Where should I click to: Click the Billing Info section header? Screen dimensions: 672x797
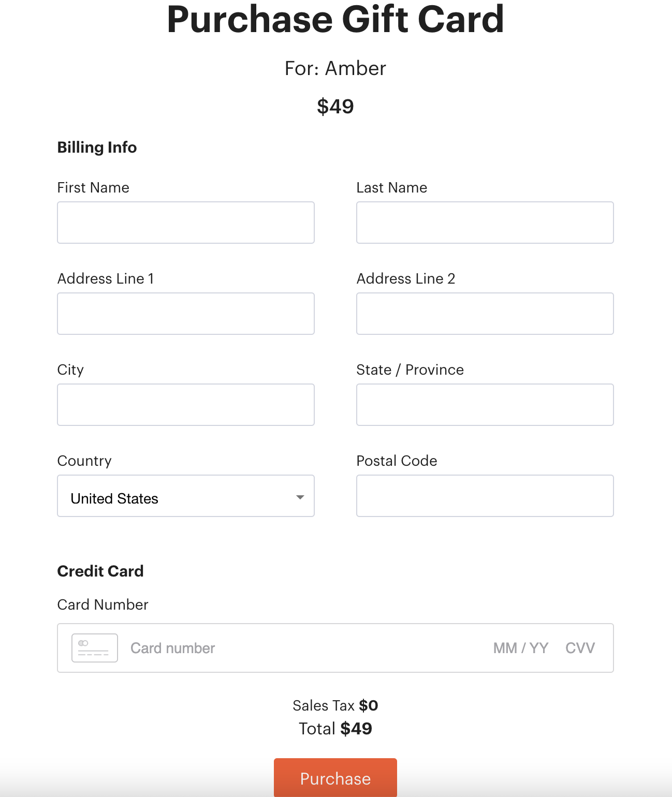[x=97, y=147]
